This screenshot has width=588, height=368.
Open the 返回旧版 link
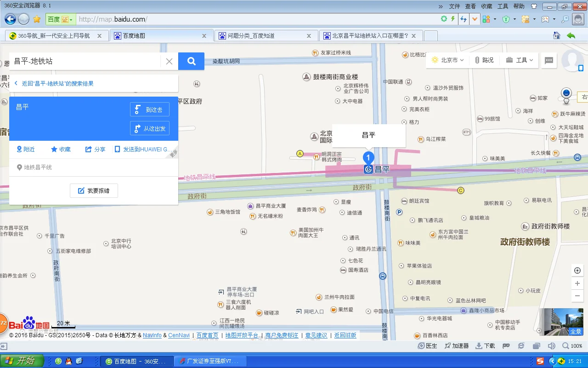[345, 335]
